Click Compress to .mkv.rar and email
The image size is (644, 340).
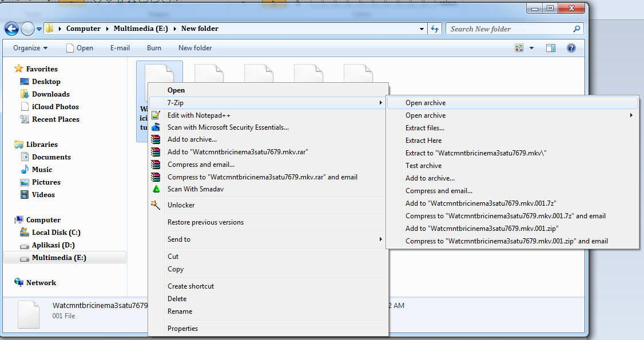[x=268, y=177]
